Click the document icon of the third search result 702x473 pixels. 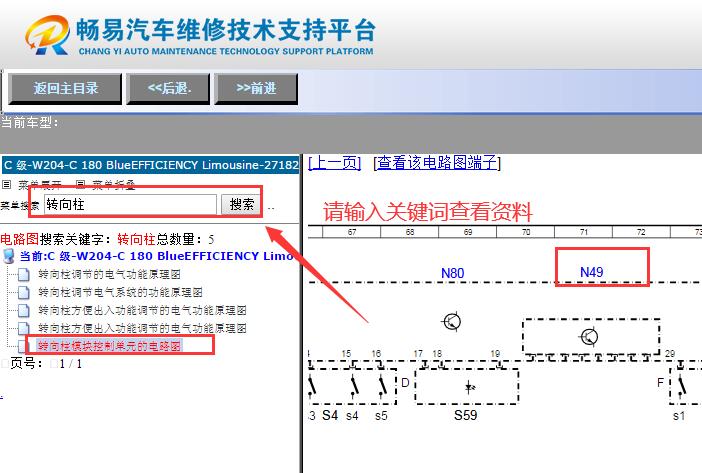tap(24, 310)
